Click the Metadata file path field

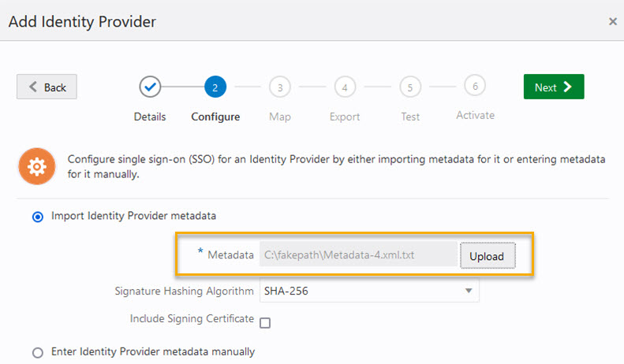358,254
